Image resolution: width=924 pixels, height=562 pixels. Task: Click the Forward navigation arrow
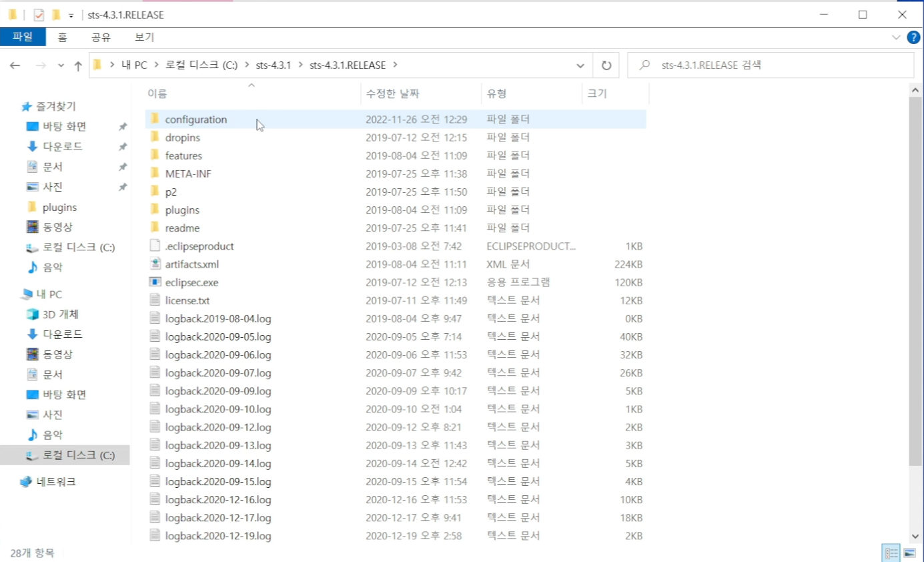[40, 65]
